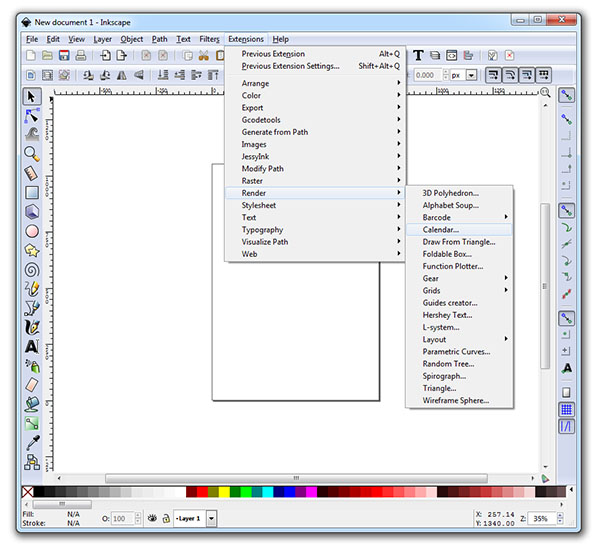
Task: Click the New document icon
Action: pos(31,56)
